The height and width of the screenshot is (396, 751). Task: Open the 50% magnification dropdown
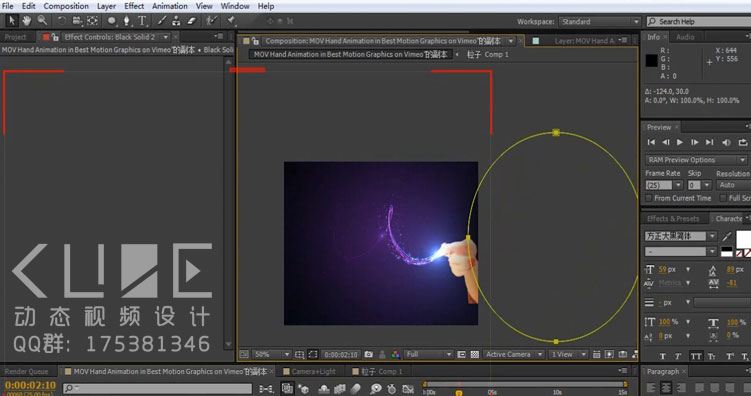(272, 354)
